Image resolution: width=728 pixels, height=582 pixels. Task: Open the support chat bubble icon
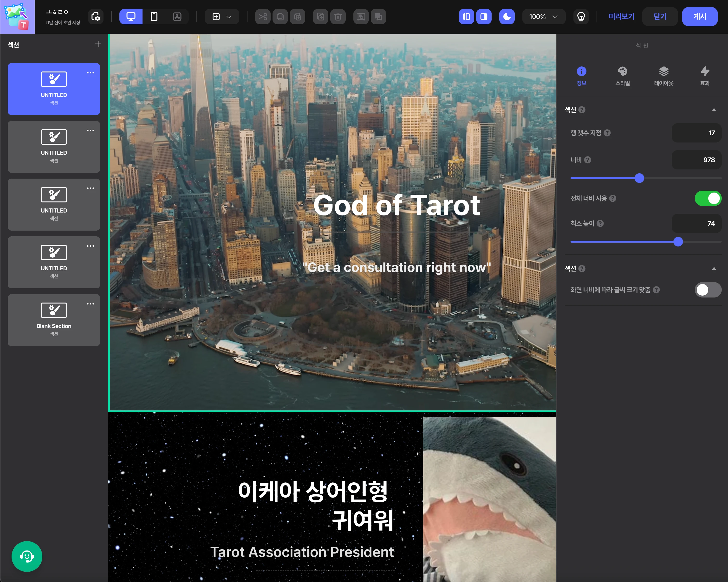coord(27,556)
